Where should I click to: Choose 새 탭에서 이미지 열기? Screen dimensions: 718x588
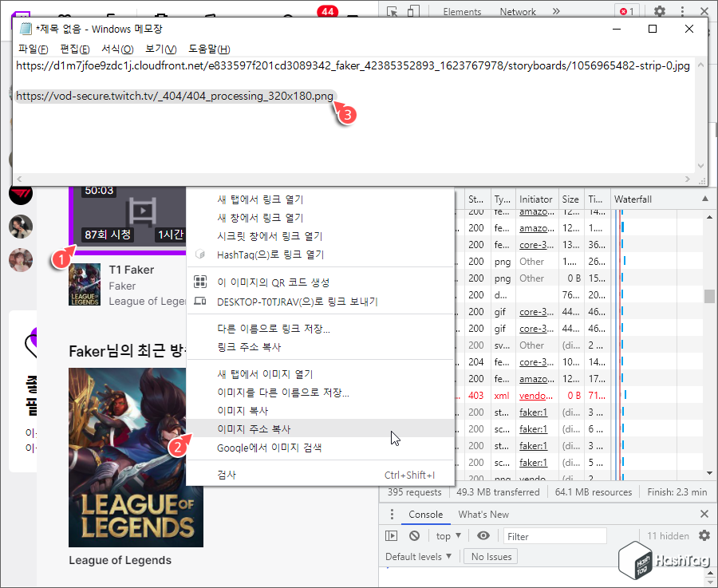[321, 373]
